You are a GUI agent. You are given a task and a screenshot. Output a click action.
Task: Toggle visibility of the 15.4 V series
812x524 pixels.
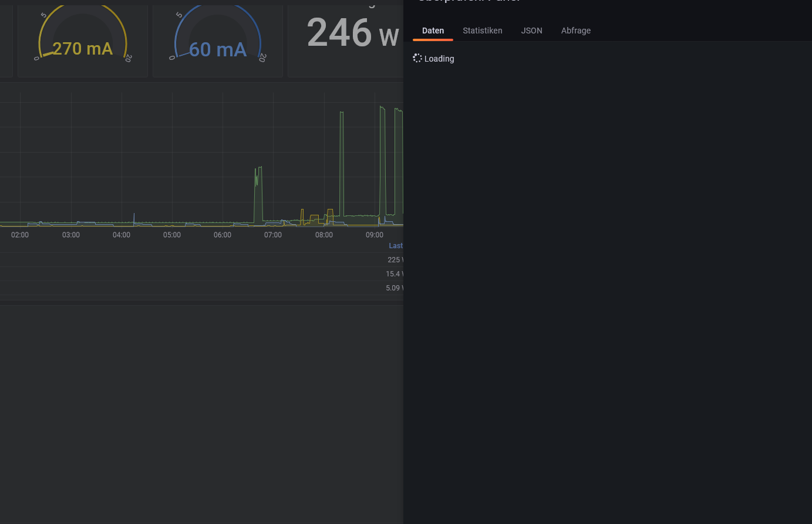tap(394, 273)
